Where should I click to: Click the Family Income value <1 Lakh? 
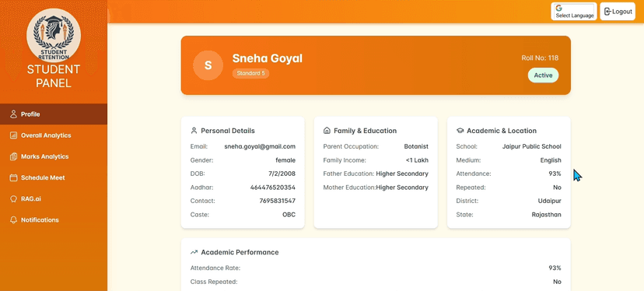pos(417,160)
